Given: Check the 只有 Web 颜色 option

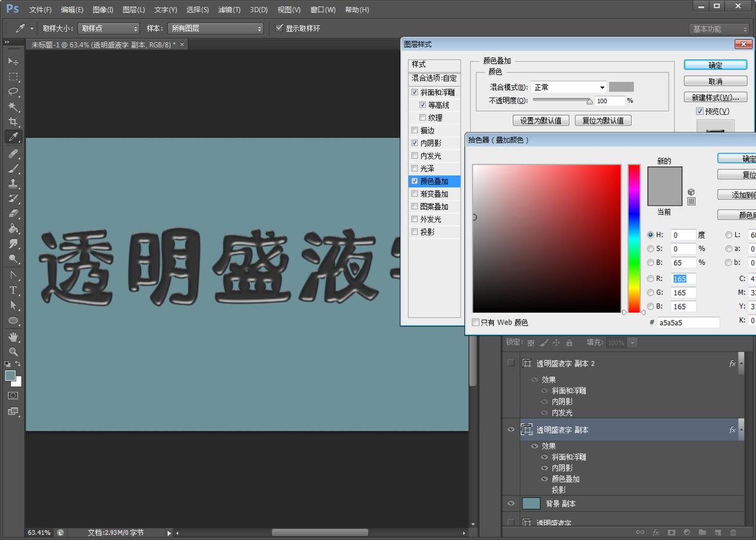Looking at the screenshot, I should coord(476,322).
